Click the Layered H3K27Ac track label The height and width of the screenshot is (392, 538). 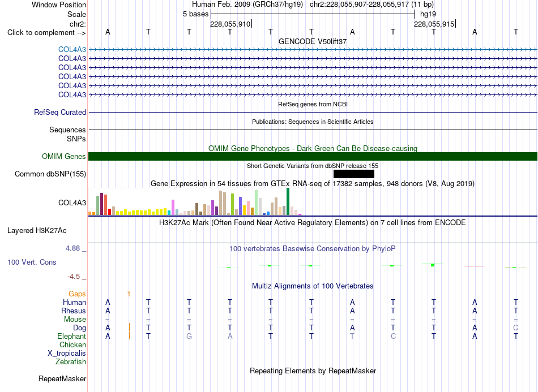(x=37, y=231)
